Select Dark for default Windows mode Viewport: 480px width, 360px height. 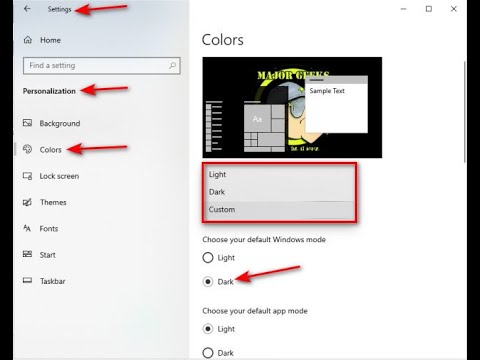tap(208, 282)
